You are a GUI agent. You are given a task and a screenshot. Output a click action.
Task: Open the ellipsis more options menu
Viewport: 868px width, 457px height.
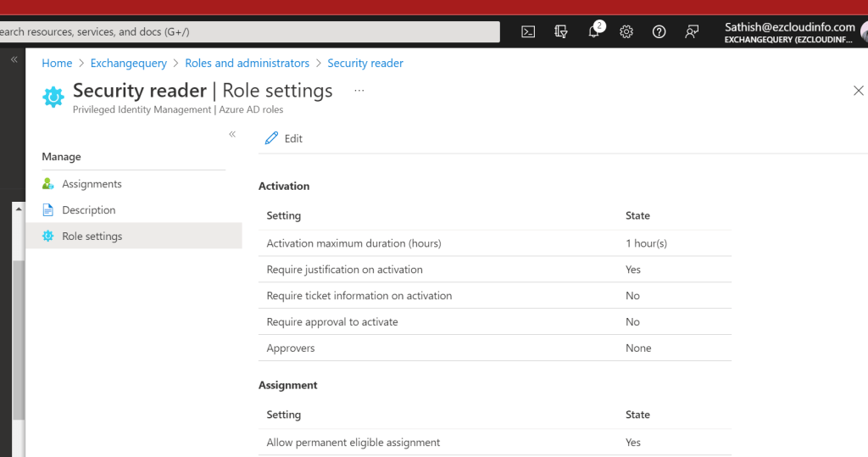click(359, 91)
